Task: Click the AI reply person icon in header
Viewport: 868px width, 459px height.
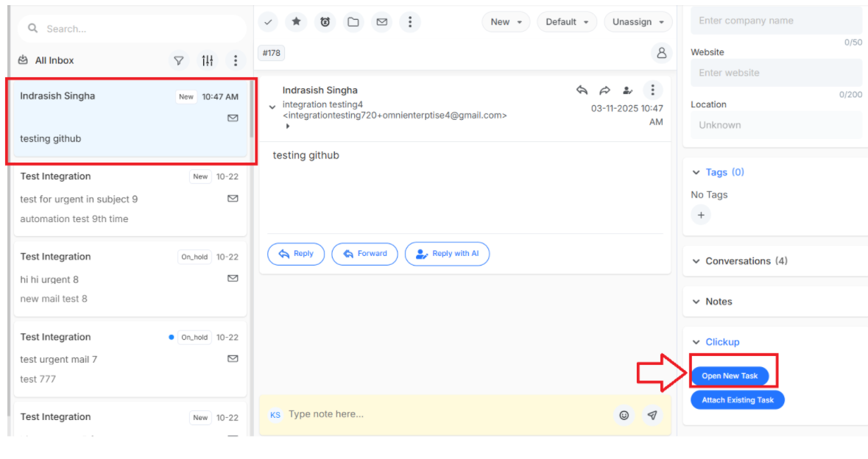Action: [627, 90]
